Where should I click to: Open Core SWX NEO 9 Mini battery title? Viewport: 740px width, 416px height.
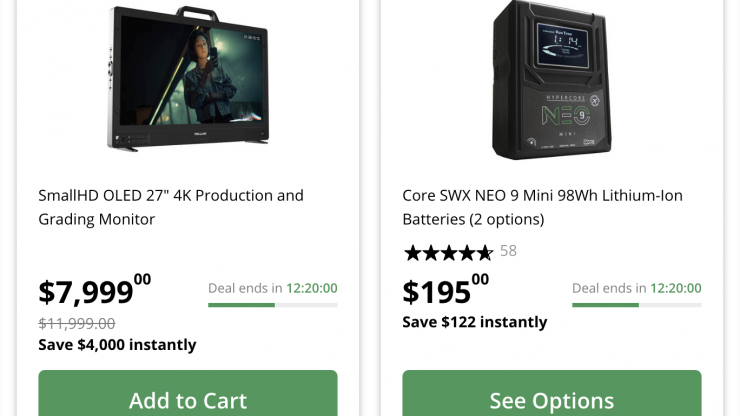[x=542, y=207]
